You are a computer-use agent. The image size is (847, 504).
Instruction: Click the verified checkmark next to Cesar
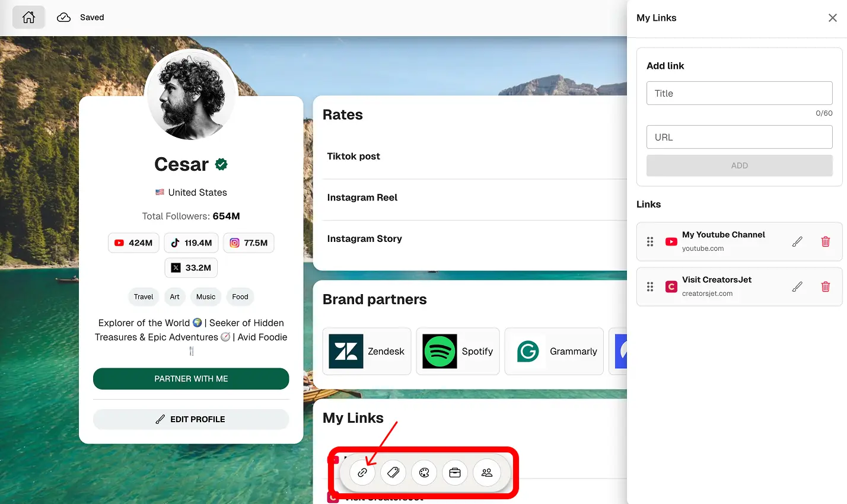coord(221,164)
